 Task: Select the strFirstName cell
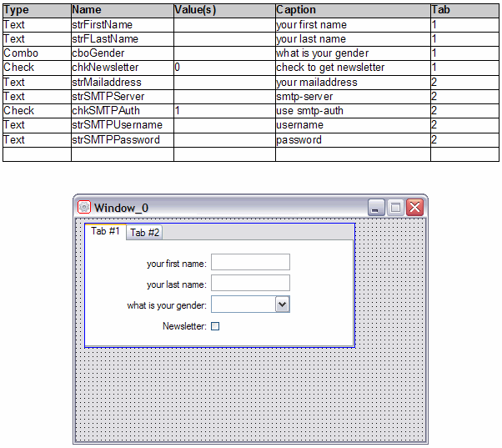pos(123,25)
